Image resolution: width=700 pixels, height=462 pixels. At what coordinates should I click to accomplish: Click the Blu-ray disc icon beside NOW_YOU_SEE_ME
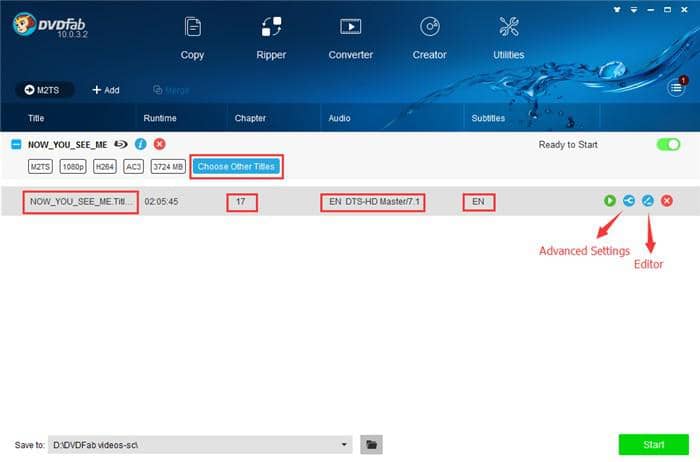[x=121, y=144]
